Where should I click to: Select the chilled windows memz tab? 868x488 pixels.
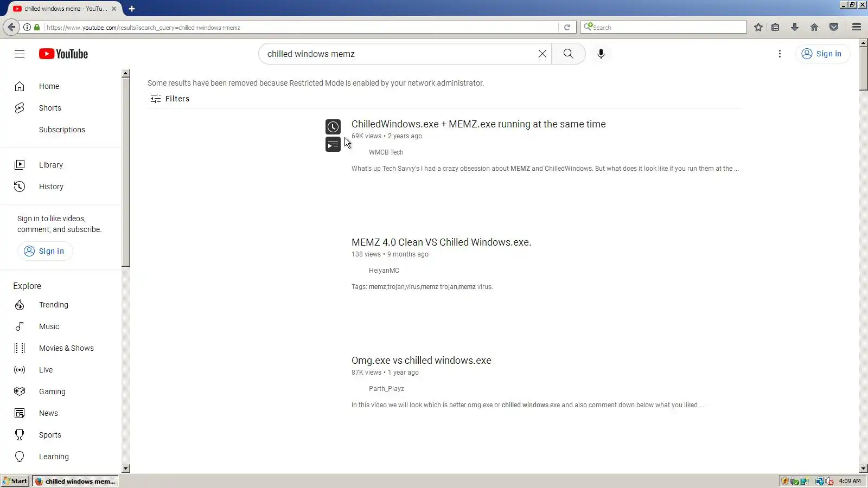point(64,9)
